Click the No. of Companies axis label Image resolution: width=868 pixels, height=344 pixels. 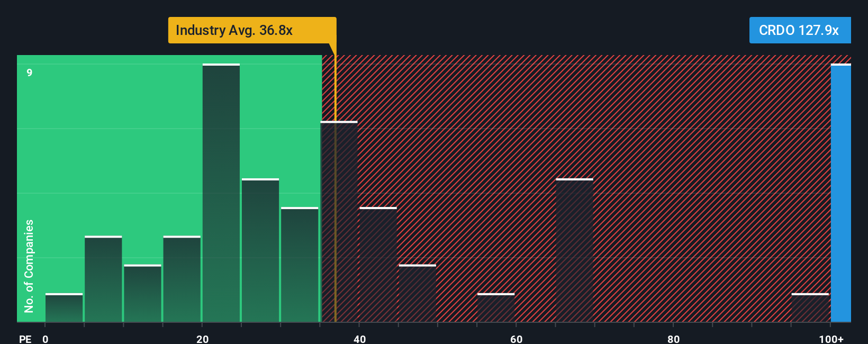(29, 266)
